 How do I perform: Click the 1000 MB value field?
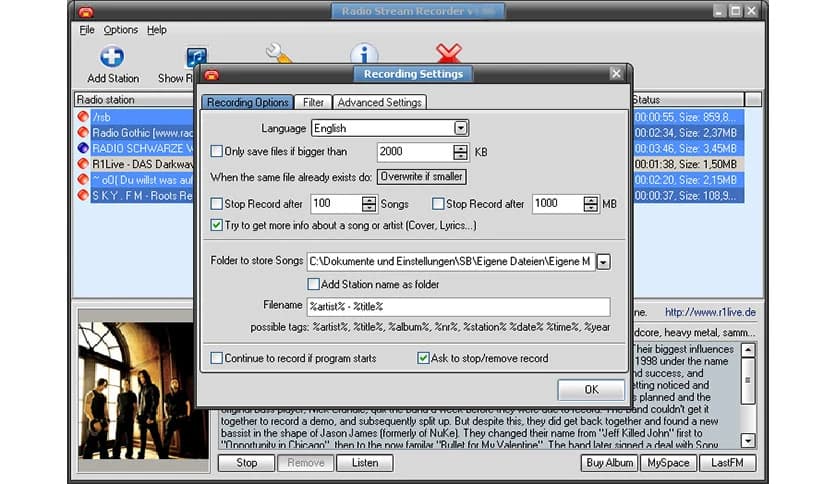click(558, 204)
